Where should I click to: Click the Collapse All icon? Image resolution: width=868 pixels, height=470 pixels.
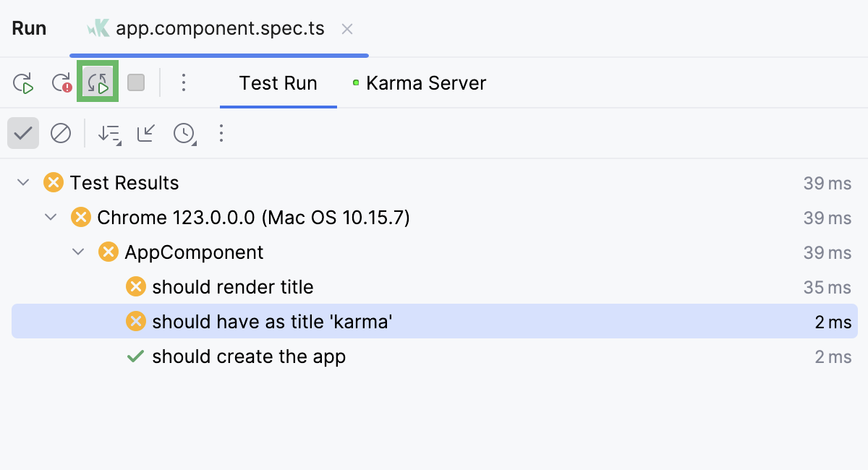point(146,134)
